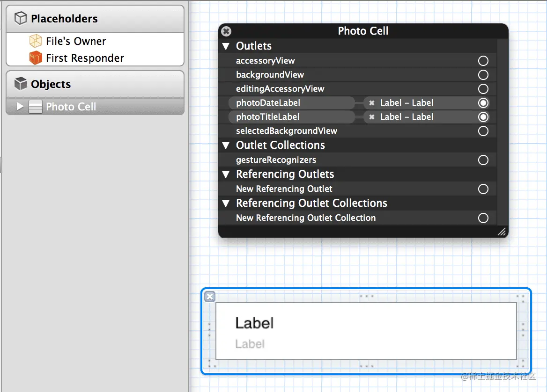The width and height of the screenshot is (547, 392).
Task: Click the Photo Cell table cell icon
Action: point(35,107)
